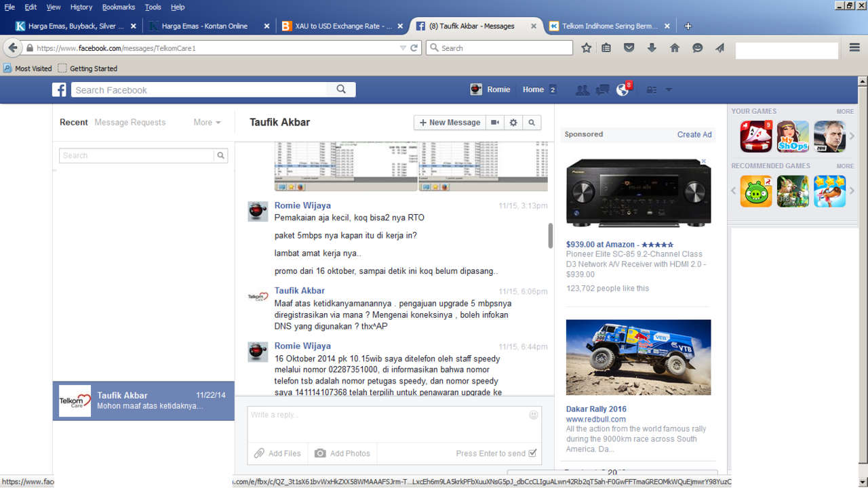The image size is (868, 488).
Task: Switch to Harga Emas - Kontan Online tab
Action: tap(209, 26)
